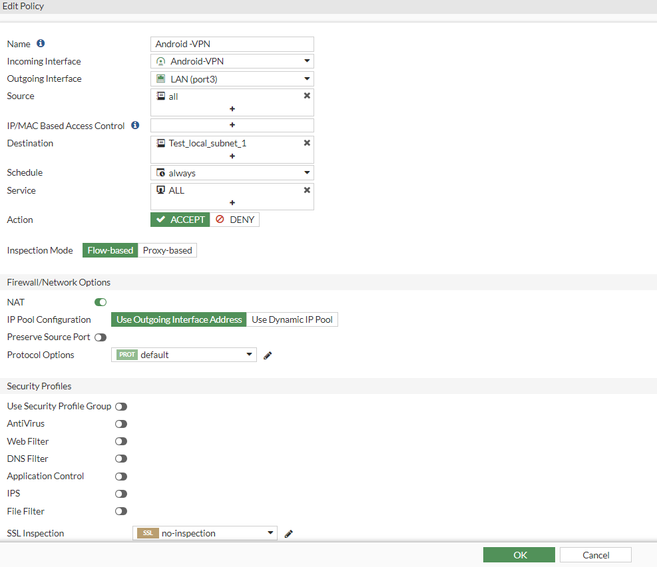Select Use Dynamic IP Pool option
This screenshot has height=567, width=657.
[x=292, y=320]
